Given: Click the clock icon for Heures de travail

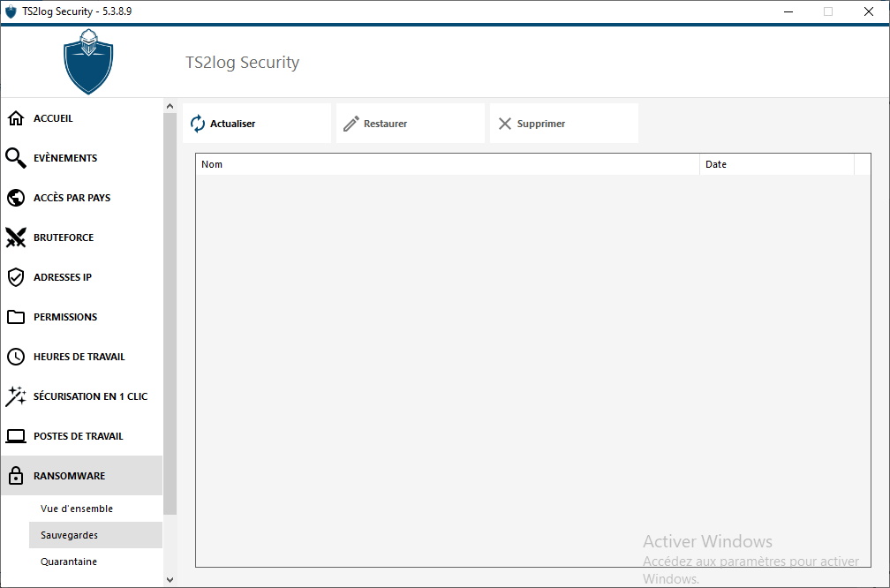Looking at the screenshot, I should pyautogui.click(x=16, y=357).
